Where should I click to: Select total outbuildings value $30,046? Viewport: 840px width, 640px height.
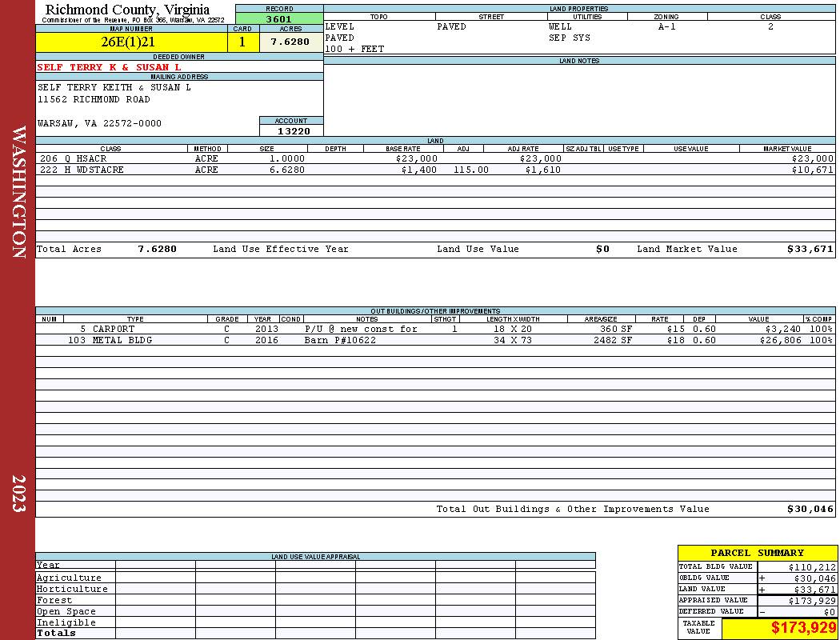[810, 510]
